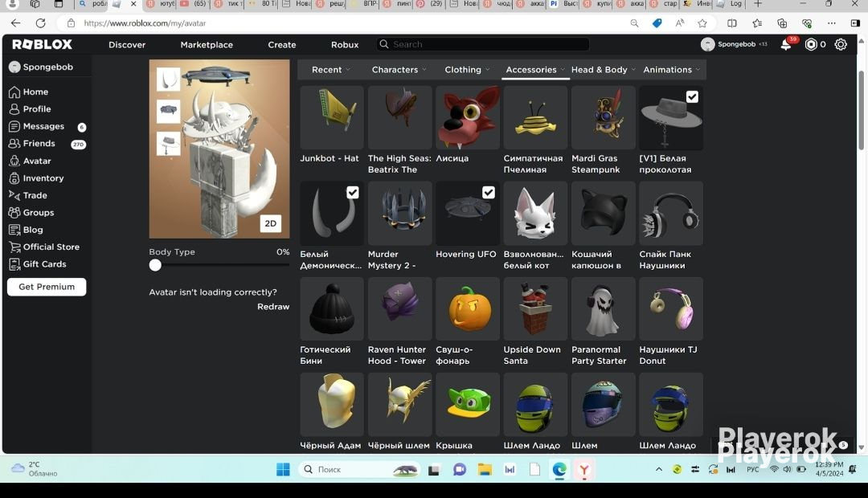Open the settings gear icon
Screen dimensions: 868x498
click(841, 44)
